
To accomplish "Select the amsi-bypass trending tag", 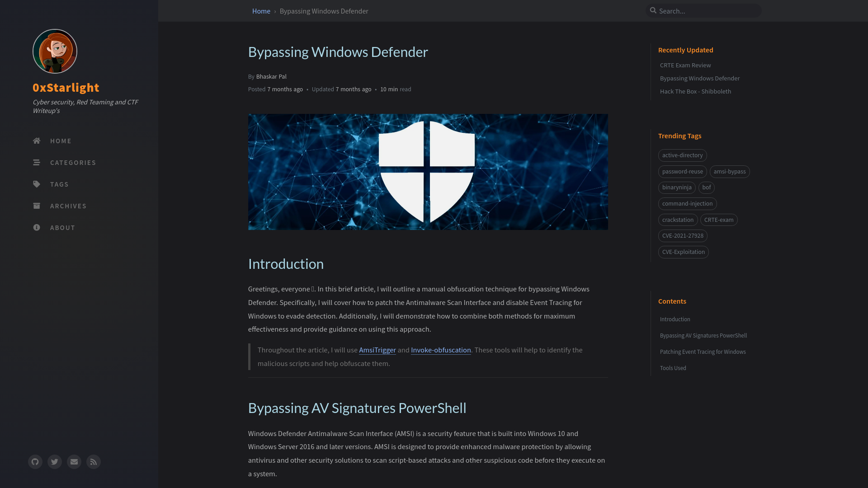I will pos(730,171).
